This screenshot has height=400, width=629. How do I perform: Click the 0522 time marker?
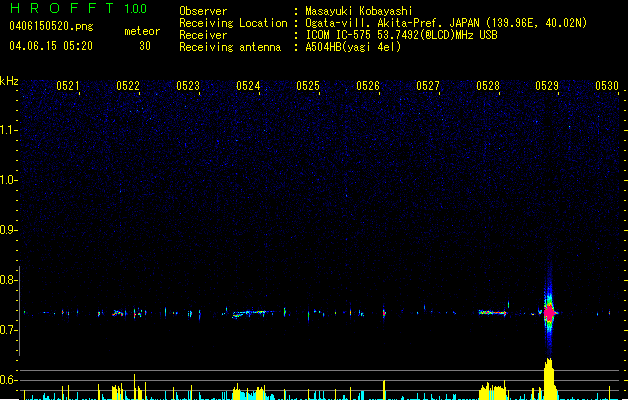click(128, 86)
